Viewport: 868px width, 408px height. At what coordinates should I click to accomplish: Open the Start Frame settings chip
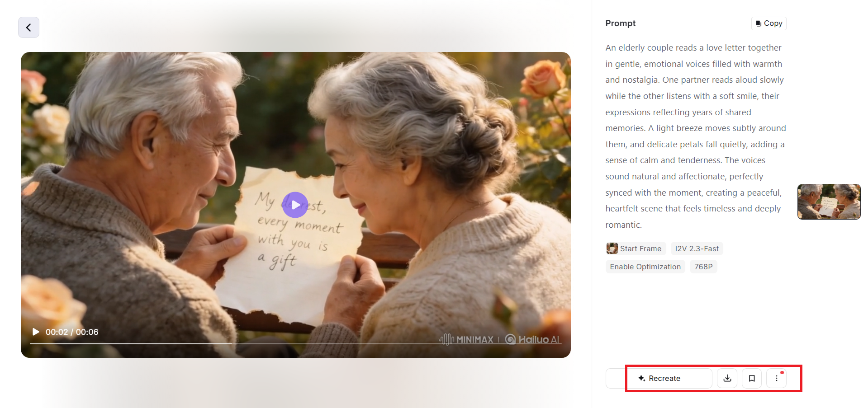[x=635, y=248]
